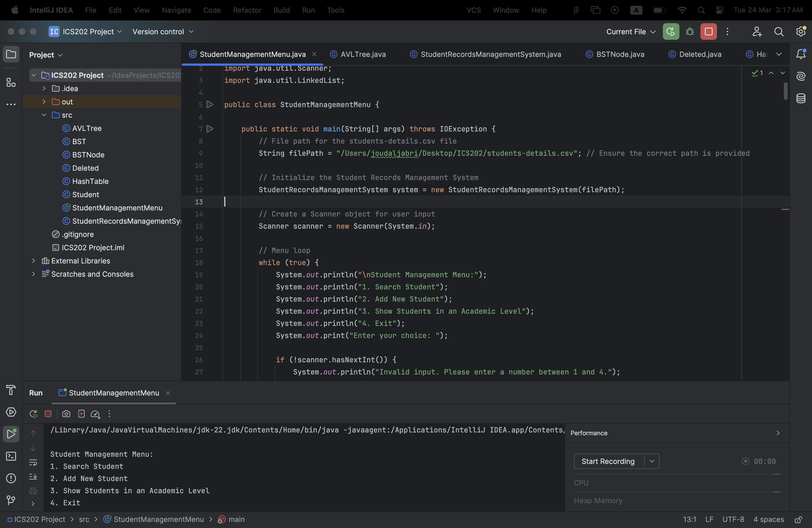The image size is (812, 528).
Task: Open Search Everywhere magnifier in IDE toolbar
Action: tap(779, 32)
